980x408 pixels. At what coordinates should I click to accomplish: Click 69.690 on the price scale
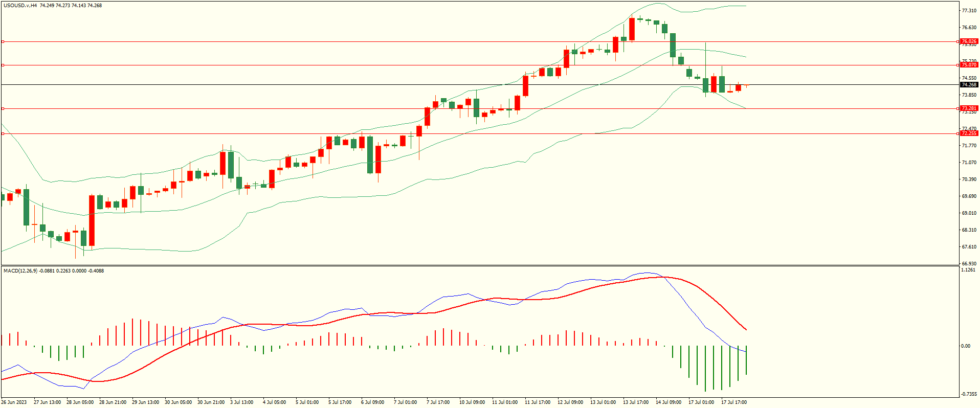coord(969,196)
